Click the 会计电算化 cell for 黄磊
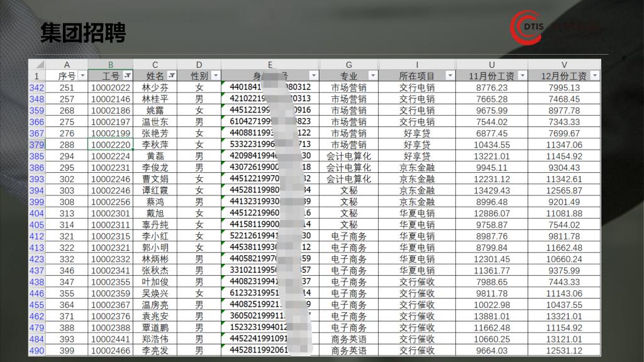Screen dimensions: 644x362 pos(348,156)
